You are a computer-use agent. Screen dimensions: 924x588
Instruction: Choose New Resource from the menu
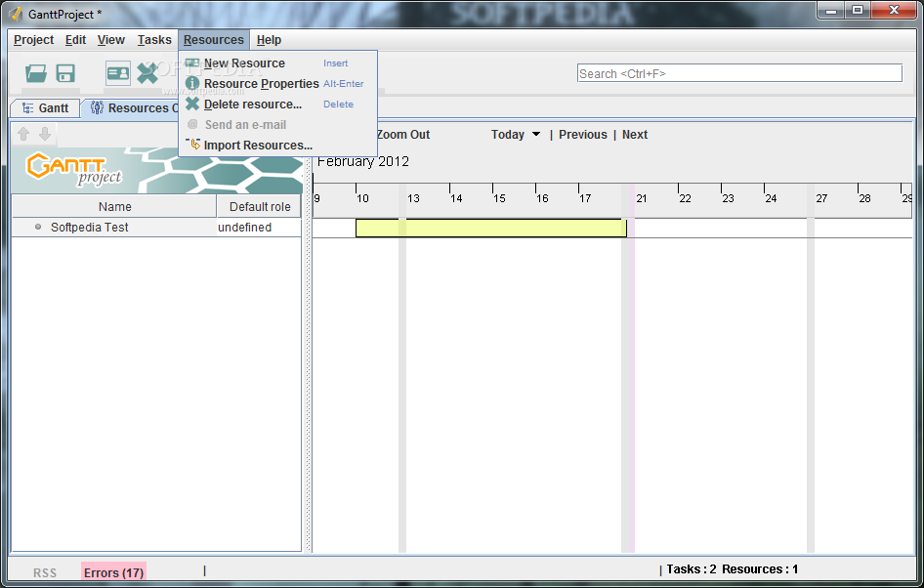277,63
